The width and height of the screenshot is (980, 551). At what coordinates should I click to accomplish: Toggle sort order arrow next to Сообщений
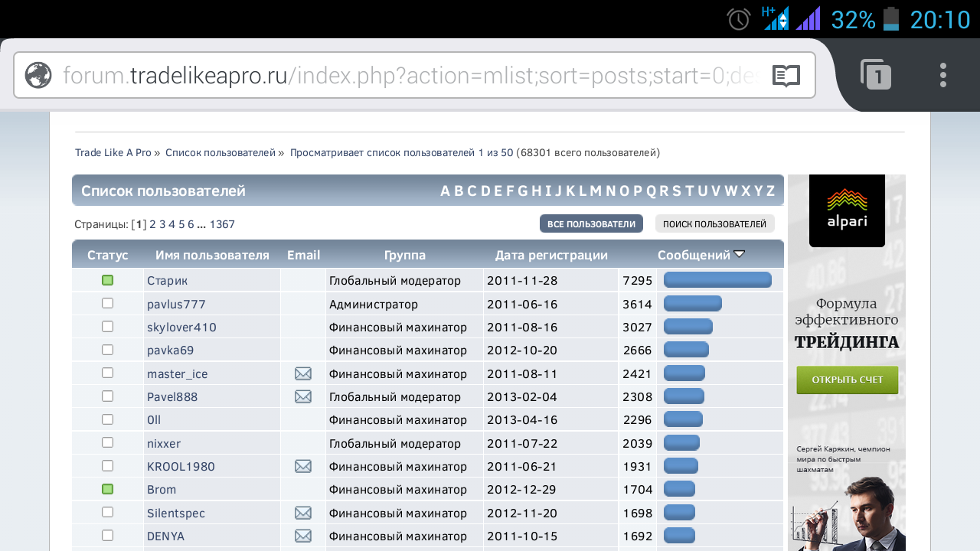740,254
